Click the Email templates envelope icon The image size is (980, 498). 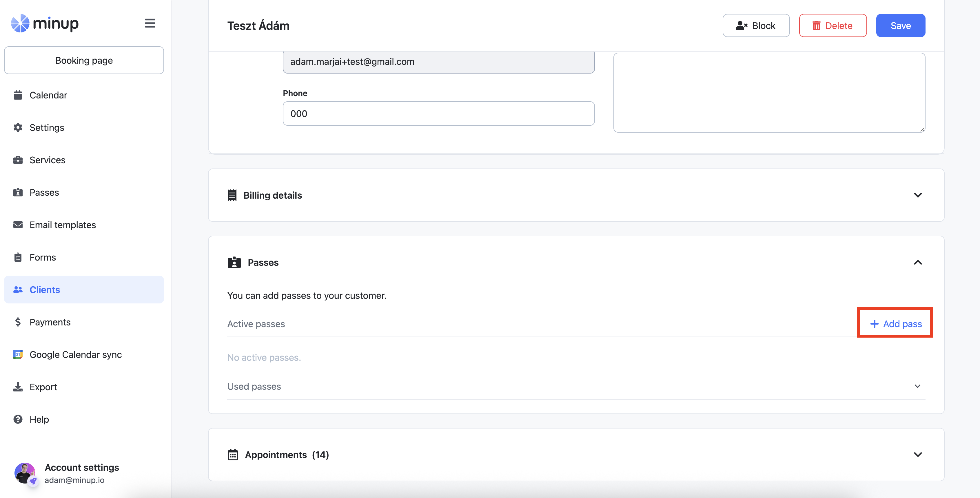click(18, 225)
